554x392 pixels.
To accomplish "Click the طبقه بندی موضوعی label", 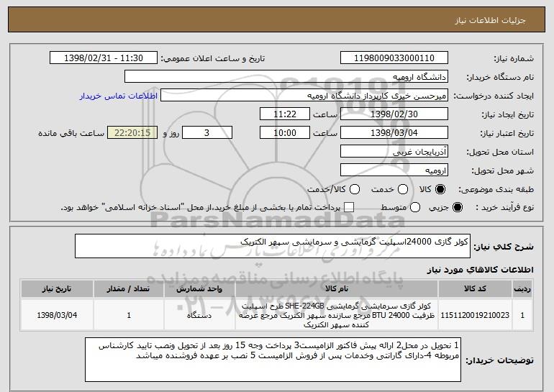I will click(x=496, y=190).
